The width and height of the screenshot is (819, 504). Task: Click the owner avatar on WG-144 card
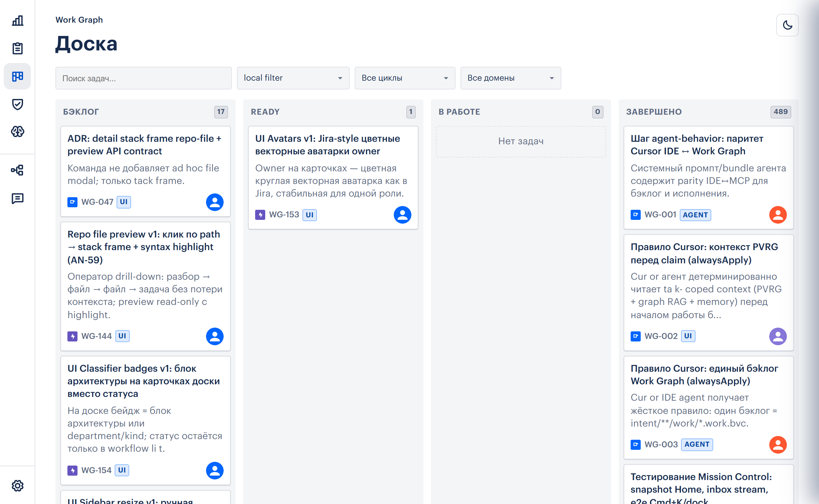(215, 336)
